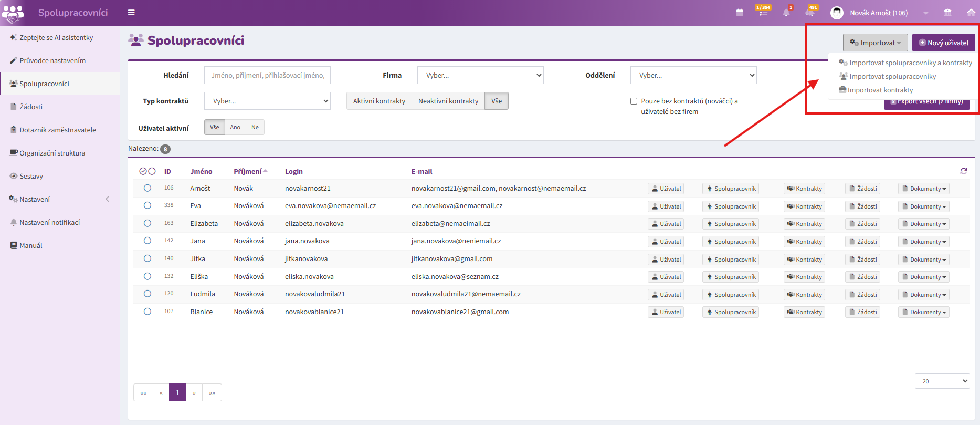
Task: Click Uživatel button for Ludmila Nováková
Action: point(666,295)
